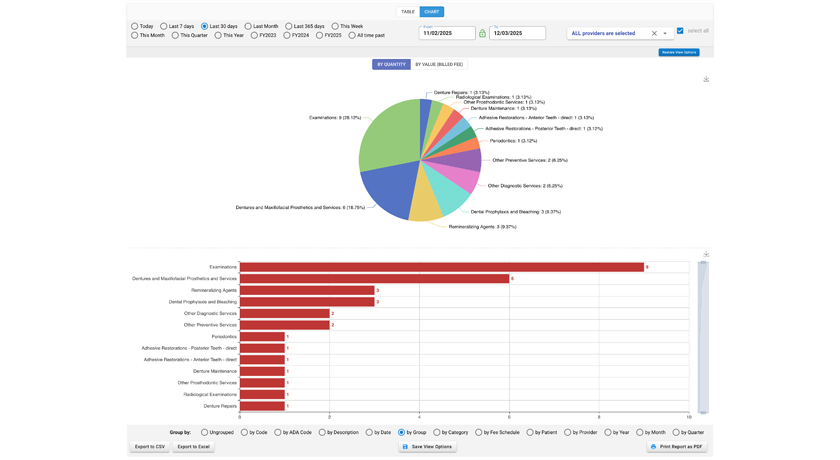Download the bar chart image
Viewport: 840px width, 460px height.
706,254
